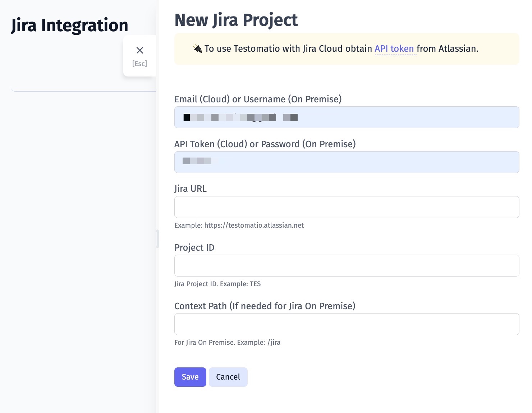Cancel the Jira project creation

(x=228, y=377)
